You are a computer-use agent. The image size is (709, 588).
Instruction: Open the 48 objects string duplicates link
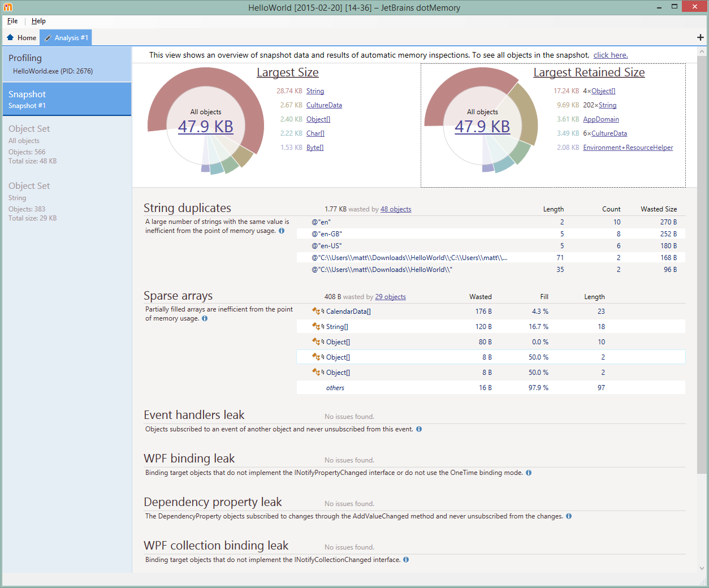pos(395,209)
